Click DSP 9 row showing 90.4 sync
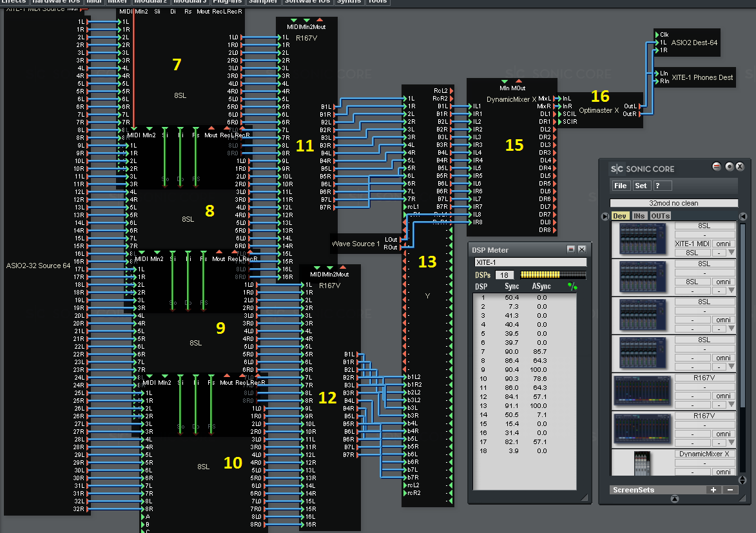Image resolution: width=756 pixels, height=533 pixels. (x=525, y=369)
